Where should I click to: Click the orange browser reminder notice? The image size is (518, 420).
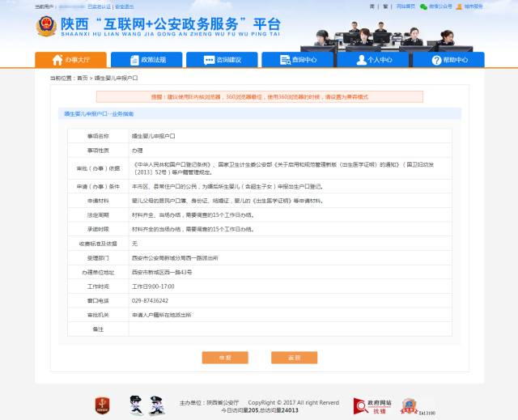(259, 97)
